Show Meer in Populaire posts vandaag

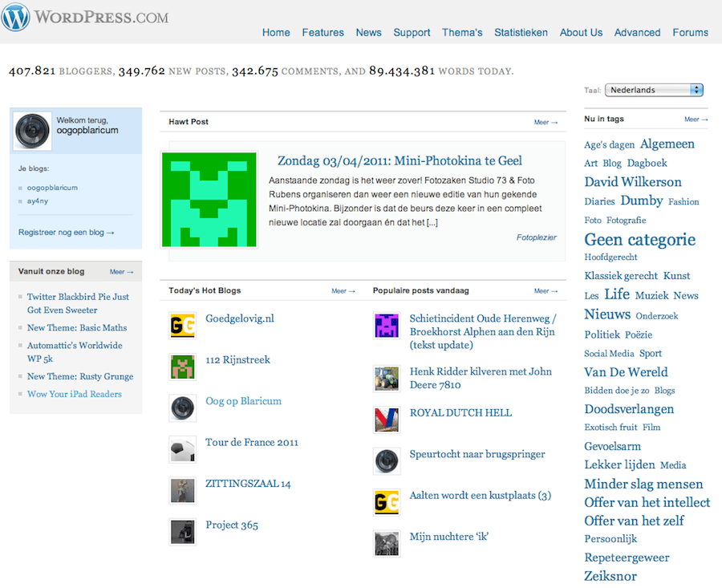point(546,291)
